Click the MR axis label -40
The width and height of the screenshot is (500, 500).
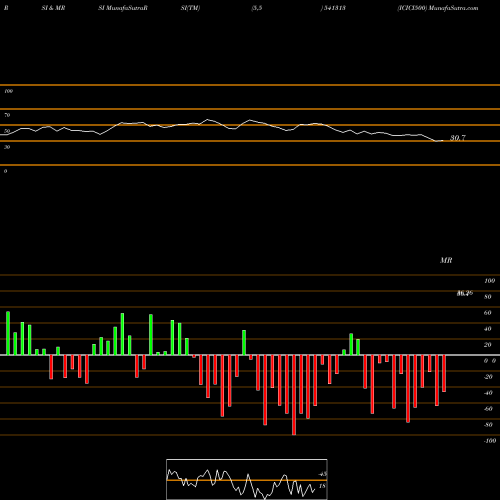[x=488, y=393]
